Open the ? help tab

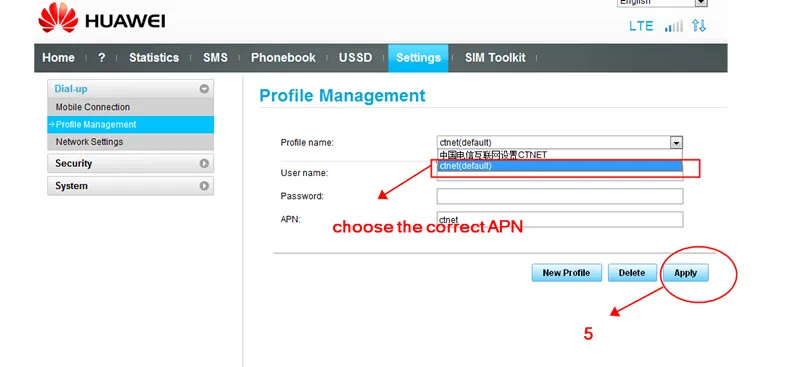pyautogui.click(x=102, y=58)
